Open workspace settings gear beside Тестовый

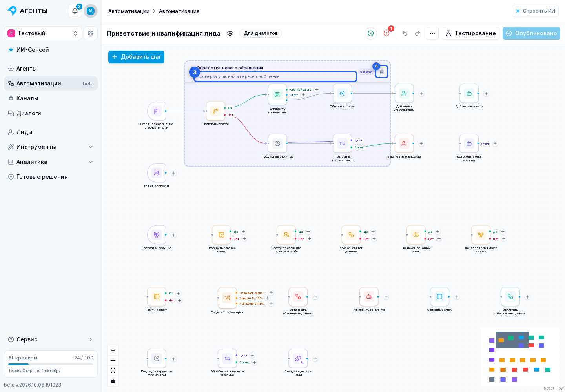(x=91, y=33)
